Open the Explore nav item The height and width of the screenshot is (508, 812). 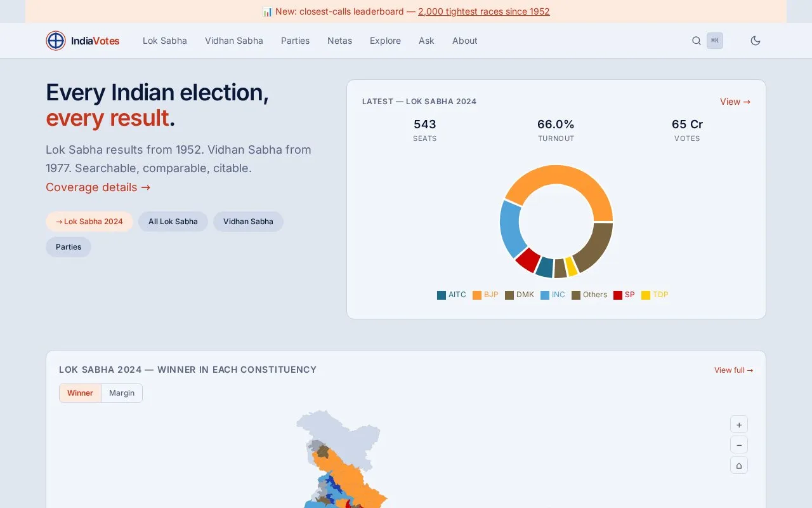(x=385, y=41)
